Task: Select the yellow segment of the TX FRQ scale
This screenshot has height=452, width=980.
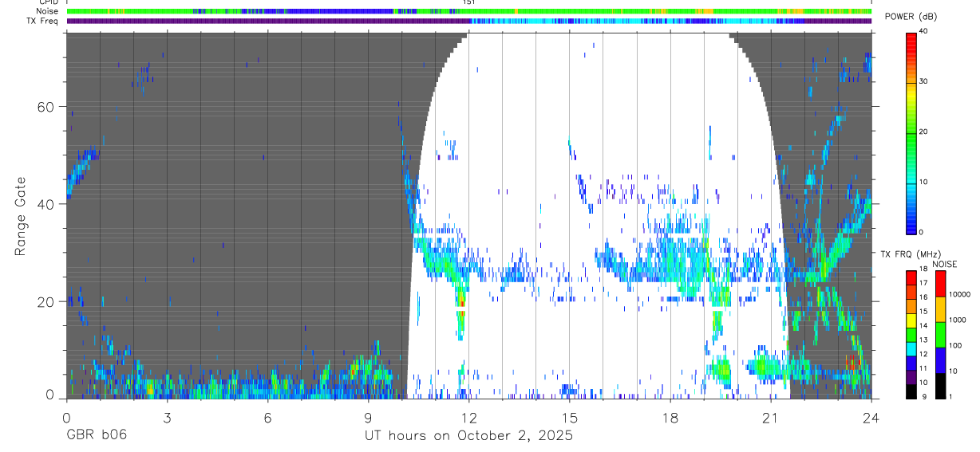Action: 911,320
